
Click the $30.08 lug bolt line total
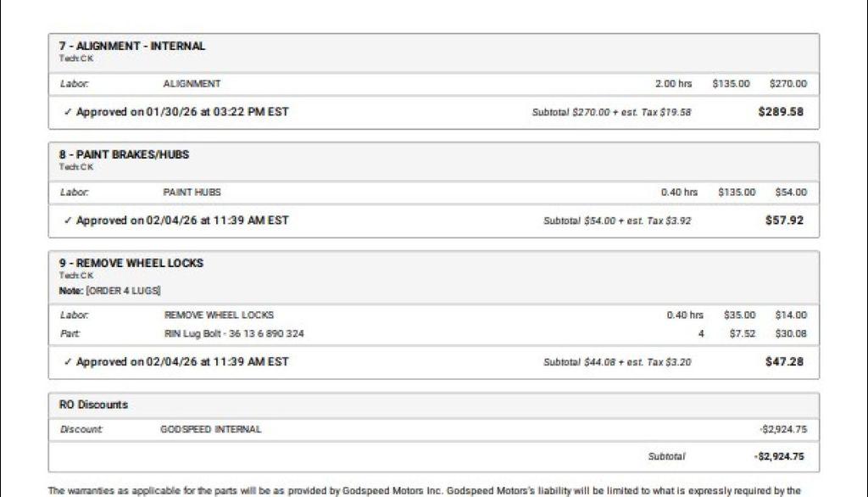point(790,333)
